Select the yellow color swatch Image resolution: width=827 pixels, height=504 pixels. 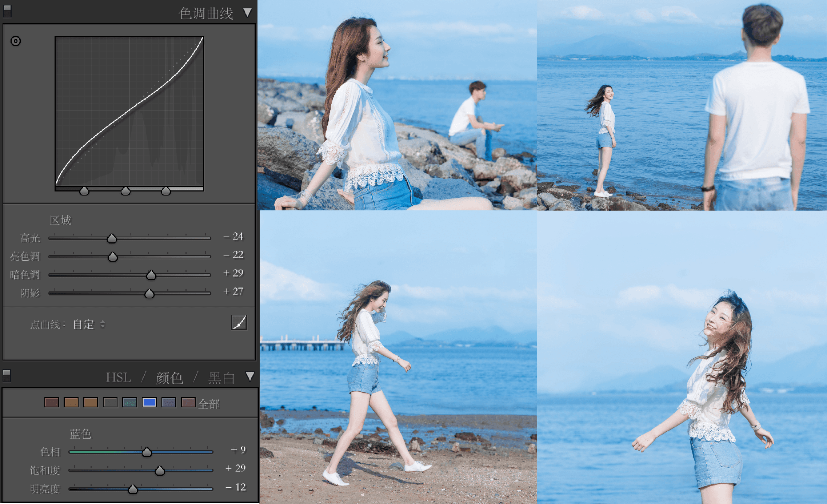point(91,402)
